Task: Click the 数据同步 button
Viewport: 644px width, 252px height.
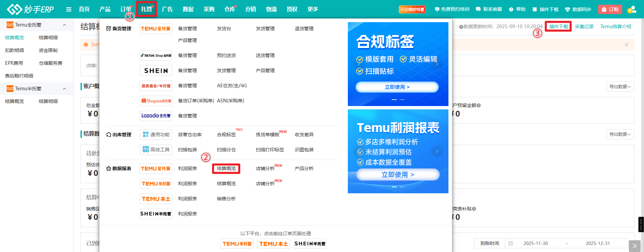Action: (578, 9)
